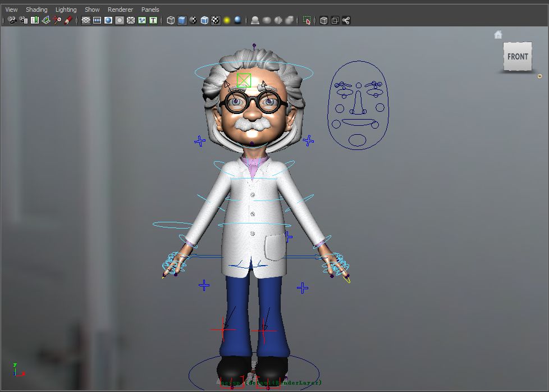Click X-Ray Active Components icon
The width and height of the screenshot is (549, 392).
coord(335,20)
